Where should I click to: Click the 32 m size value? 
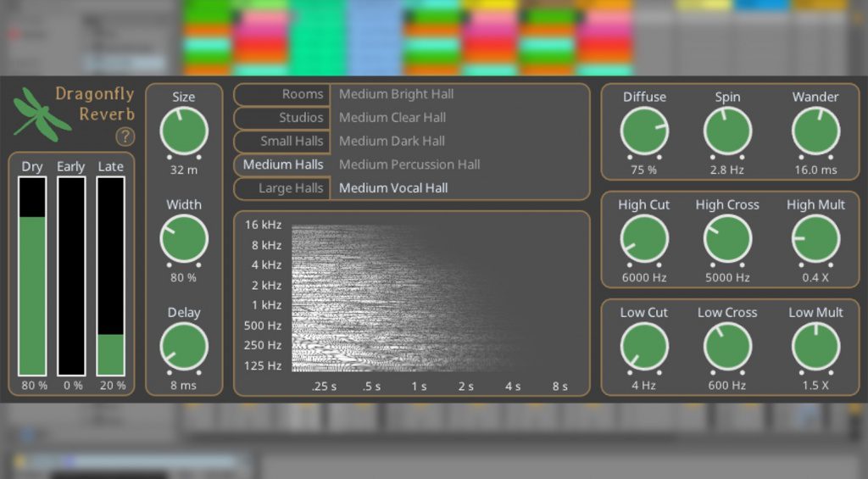pyautogui.click(x=184, y=170)
